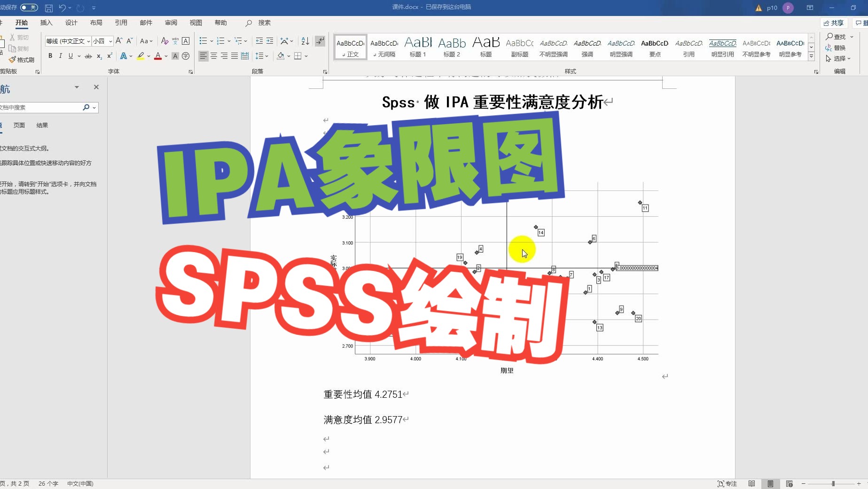This screenshot has width=868, height=489.
Task: Switch to 页面 tab in navigation pane
Action: 19,125
